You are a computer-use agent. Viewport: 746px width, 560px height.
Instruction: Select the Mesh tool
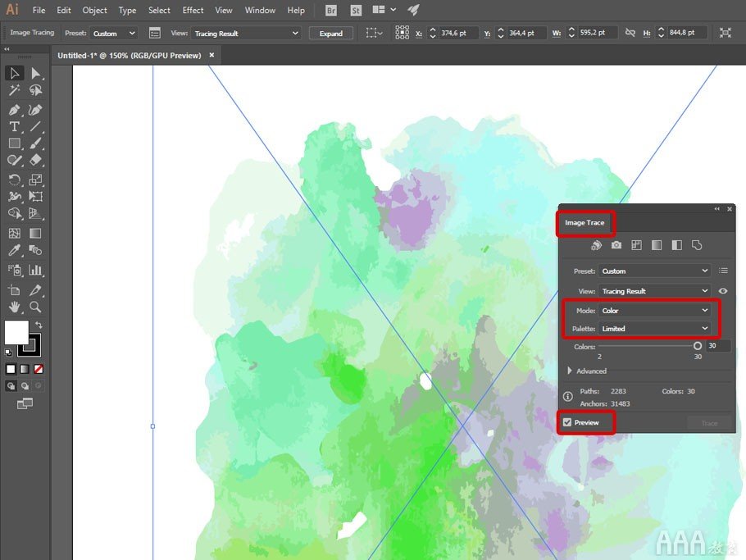(x=14, y=233)
